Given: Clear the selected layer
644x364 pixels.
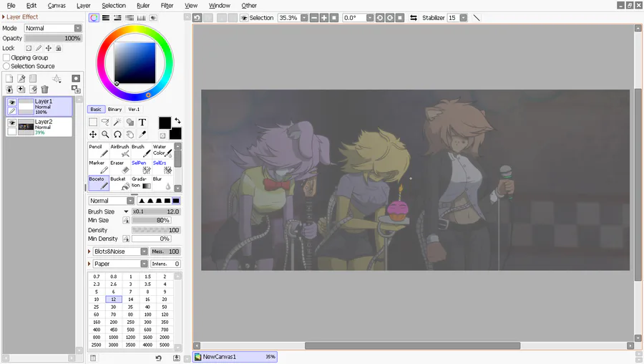Looking at the screenshot, I should click(x=33, y=90).
